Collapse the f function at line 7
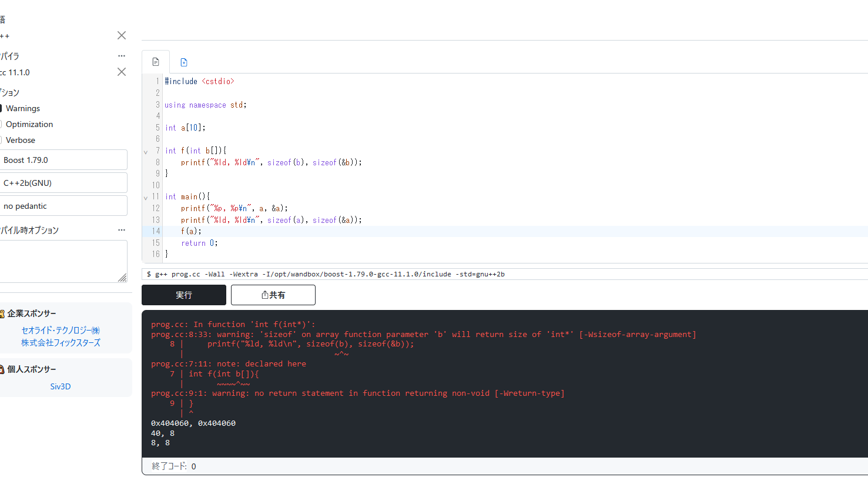The width and height of the screenshot is (868, 477). pos(146,152)
